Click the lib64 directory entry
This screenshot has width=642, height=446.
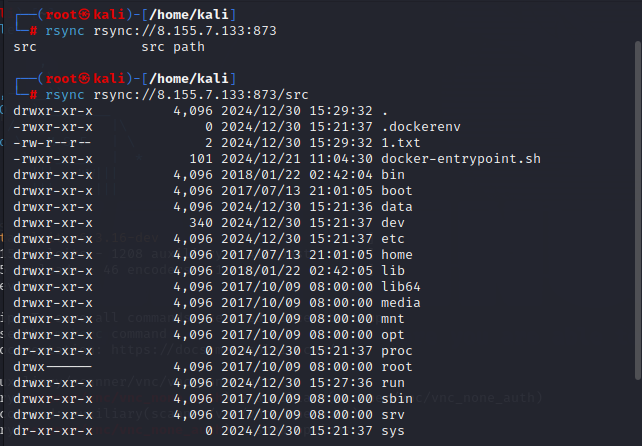401,287
